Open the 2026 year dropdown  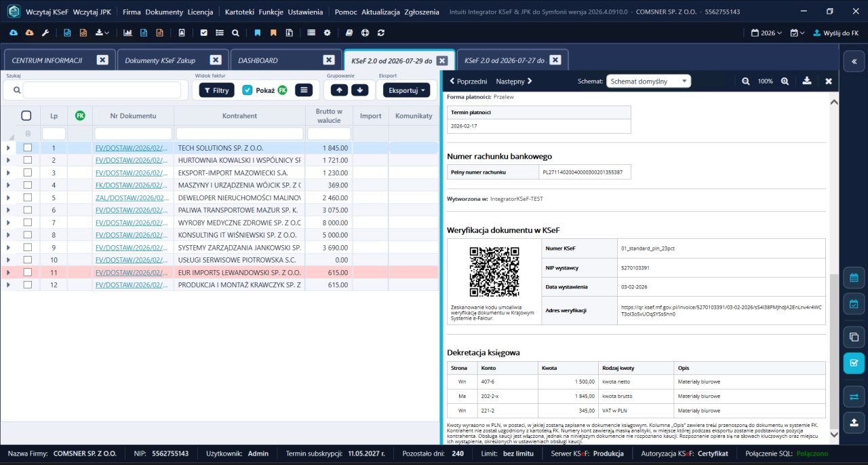pyautogui.click(x=766, y=33)
